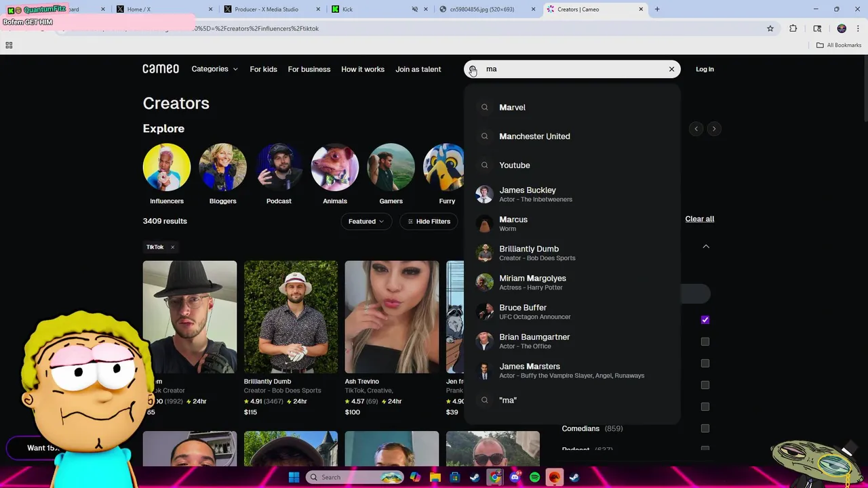
Task: Select the Animals explore circle
Action: point(335,167)
